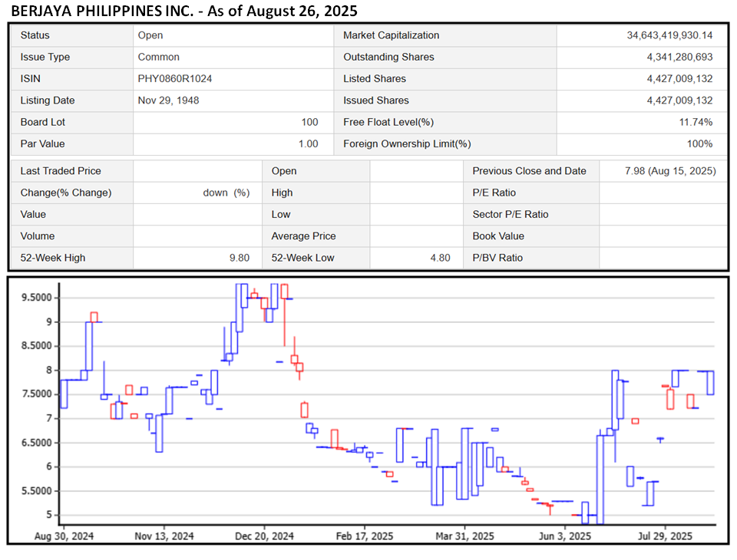Screen dimensions: 737x560
Task: Click the Jul 29, 2025 date axis label
Action: [665, 536]
